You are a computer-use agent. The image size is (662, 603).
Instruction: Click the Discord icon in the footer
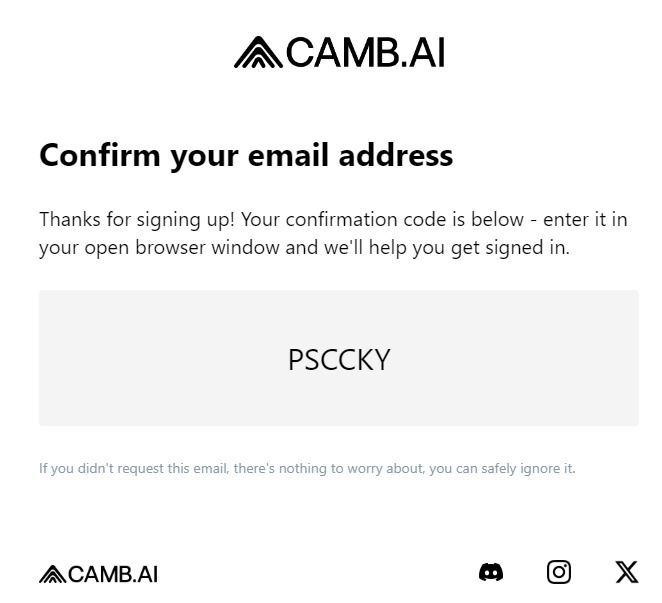point(491,572)
